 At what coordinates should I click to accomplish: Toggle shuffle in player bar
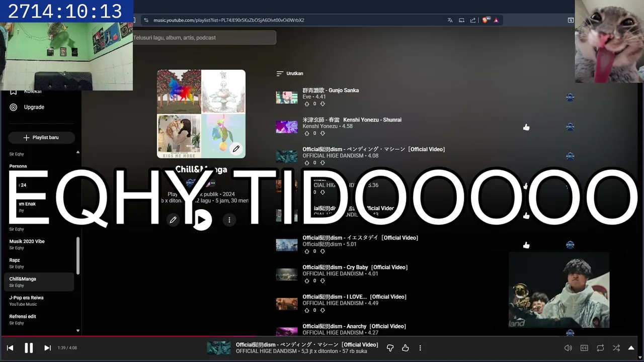click(616, 348)
